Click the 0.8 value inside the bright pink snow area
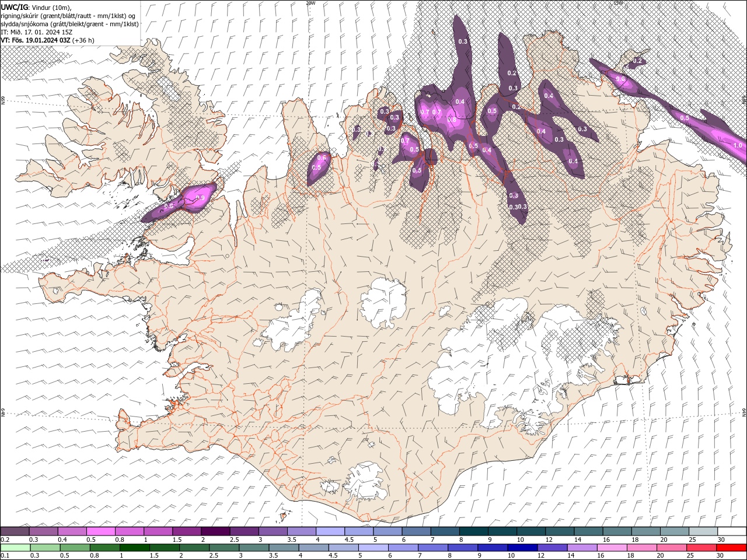Viewport: 747px width, 560px height. [x=452, y=120]
